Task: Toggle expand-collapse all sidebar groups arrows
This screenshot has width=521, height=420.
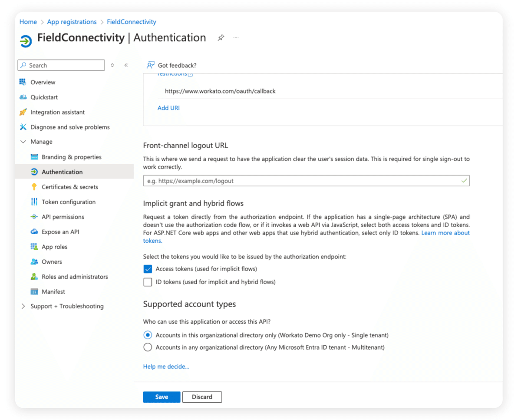Action: point(112,65)
